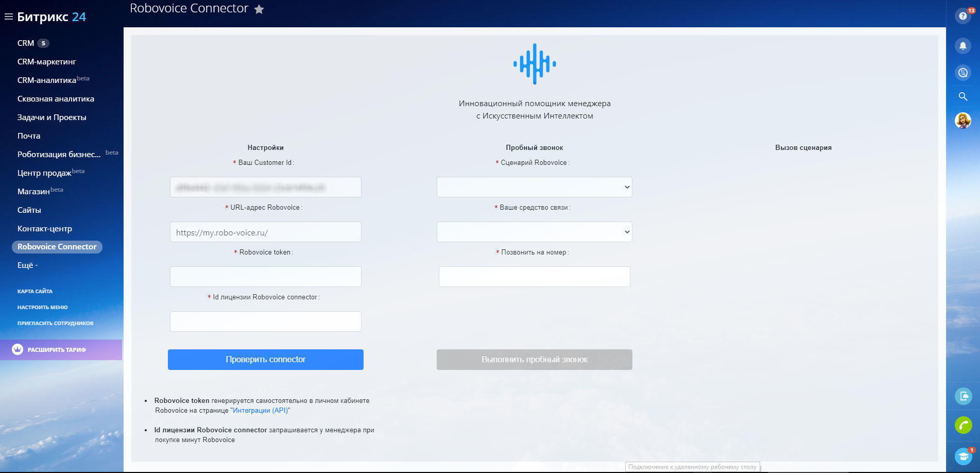Open Центр продаж section

pos(44,173)
